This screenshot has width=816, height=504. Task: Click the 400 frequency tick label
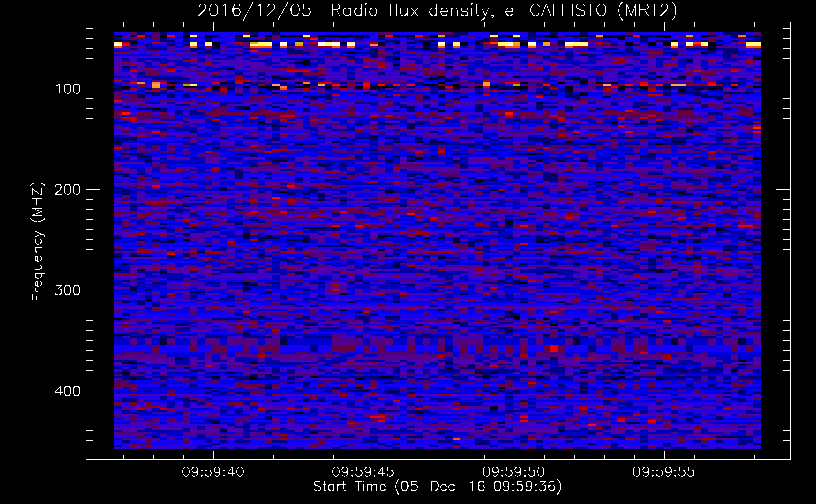[x=68, y=392]
